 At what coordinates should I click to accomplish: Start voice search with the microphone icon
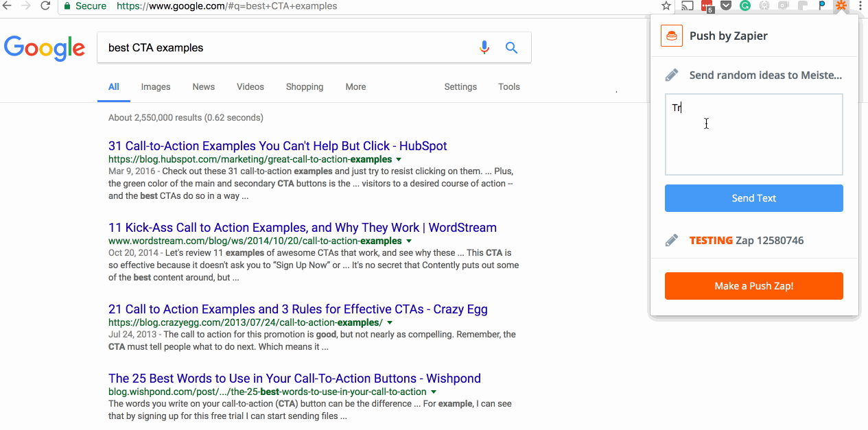click(x=484, y=47)
